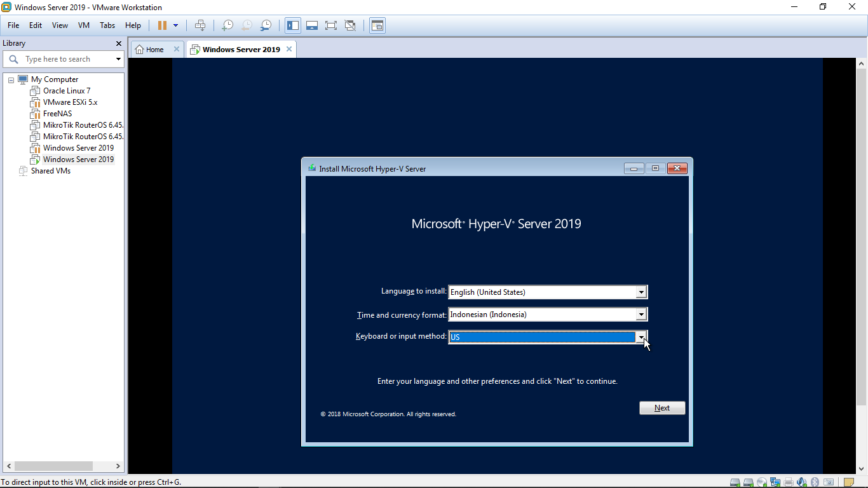Click the printer status icon
Image resolution: width=868 pixels, height=488 pixels.
coord(789,482)
